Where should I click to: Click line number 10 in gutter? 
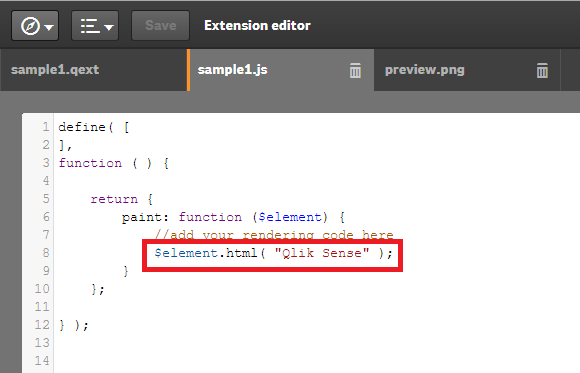point(42,289)
